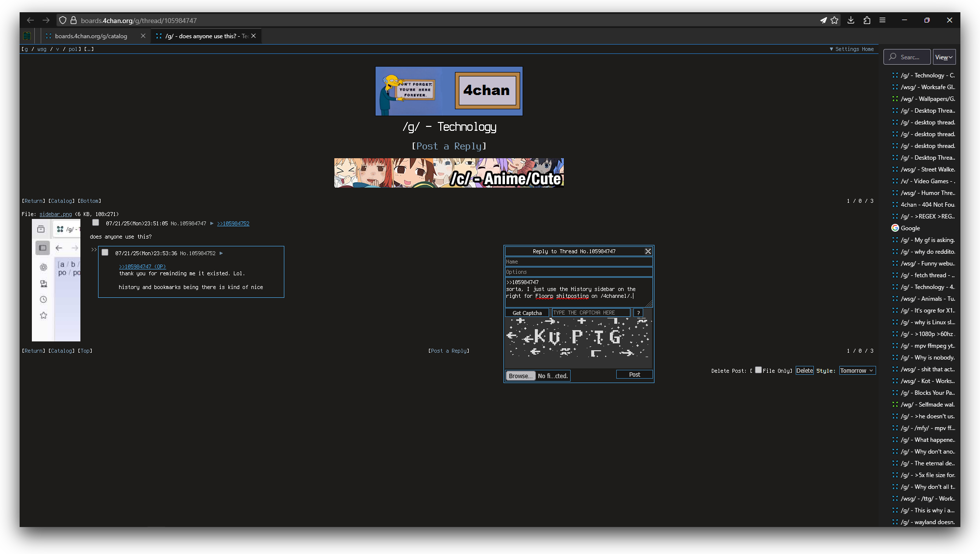The width and height of the screenshot is (980, 554).
Task: Click the browser address bar URL
Action: [x=139, y=20]
